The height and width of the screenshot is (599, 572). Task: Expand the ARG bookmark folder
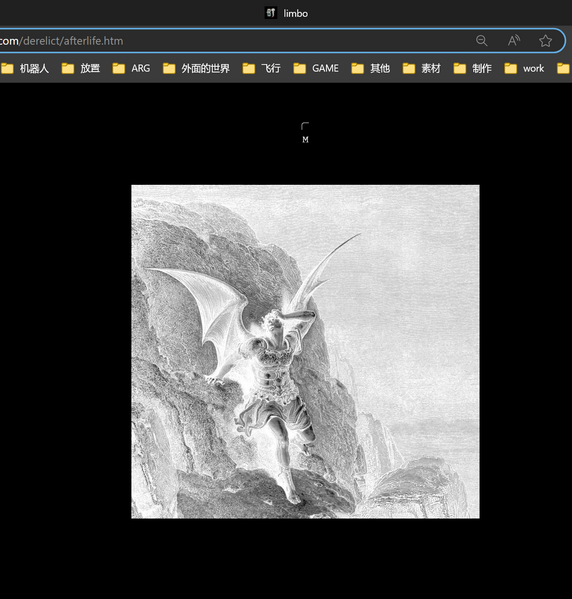[x=131, y=68]
